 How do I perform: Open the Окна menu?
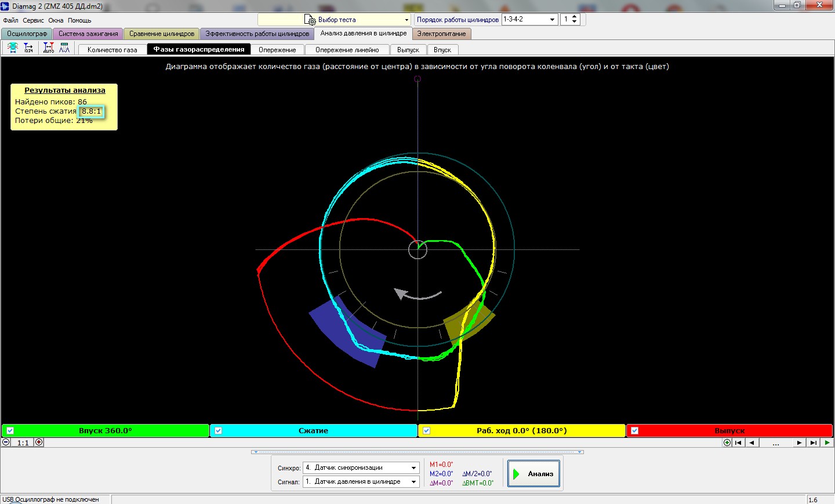[x=56, y=20]
